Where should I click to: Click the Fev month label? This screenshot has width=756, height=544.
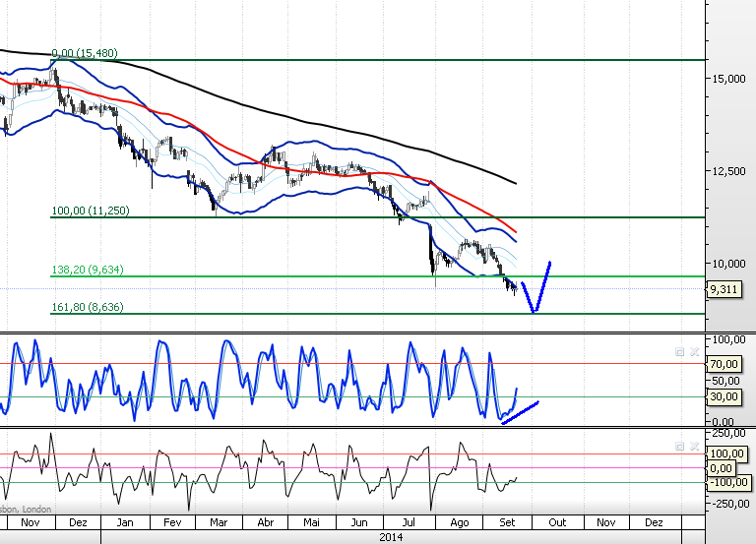click(172, 522)
